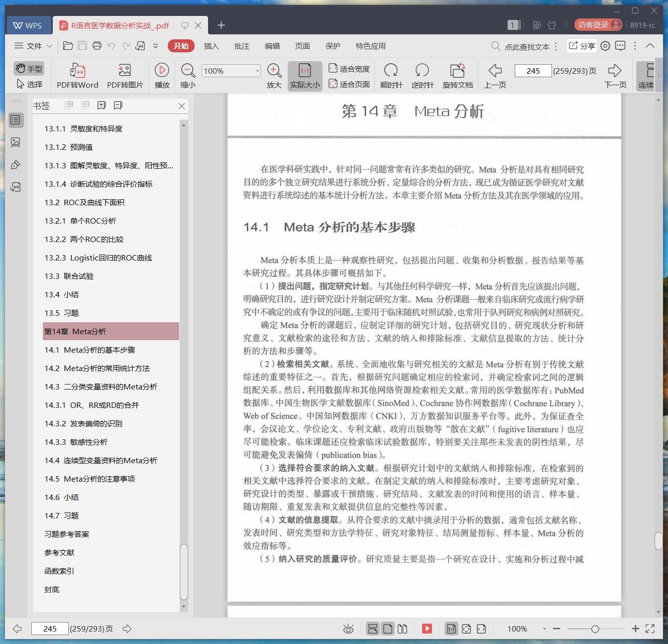This screenshot has height=644, width=668.
Task: Open the 特色应用 tab
Action: [370, 46]
